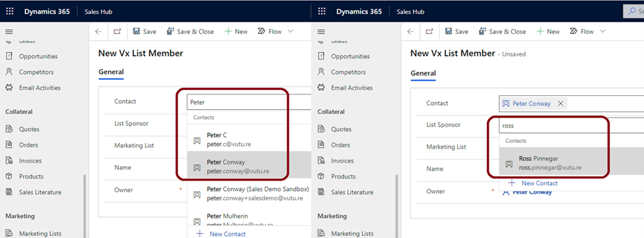Open app launcher waffle in right window
Image resolution: width=644 pixels, height=238 pixels.
(x=322, y=11)
